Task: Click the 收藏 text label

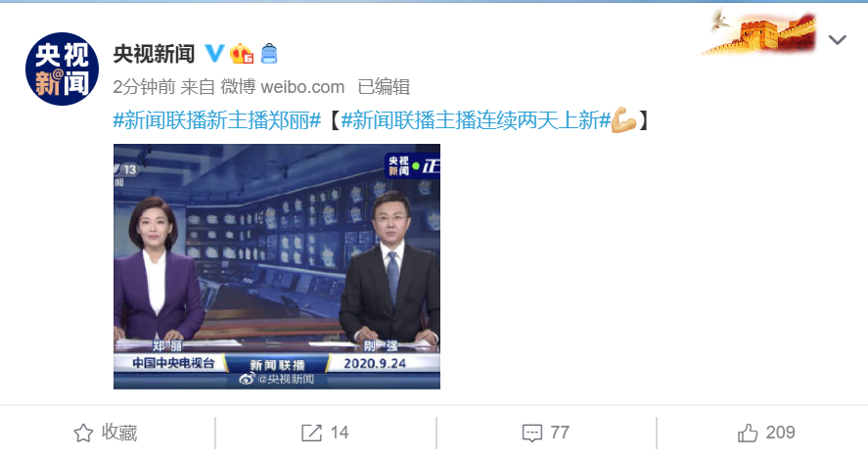Action: tap(119, 433)
